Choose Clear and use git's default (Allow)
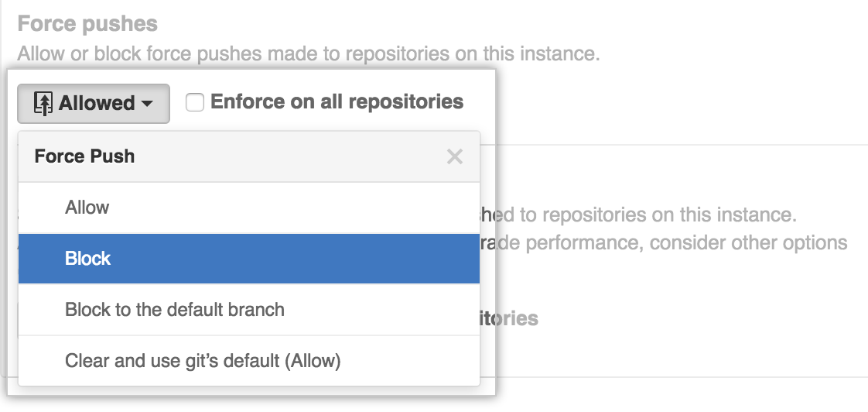 tap(249, 360)
